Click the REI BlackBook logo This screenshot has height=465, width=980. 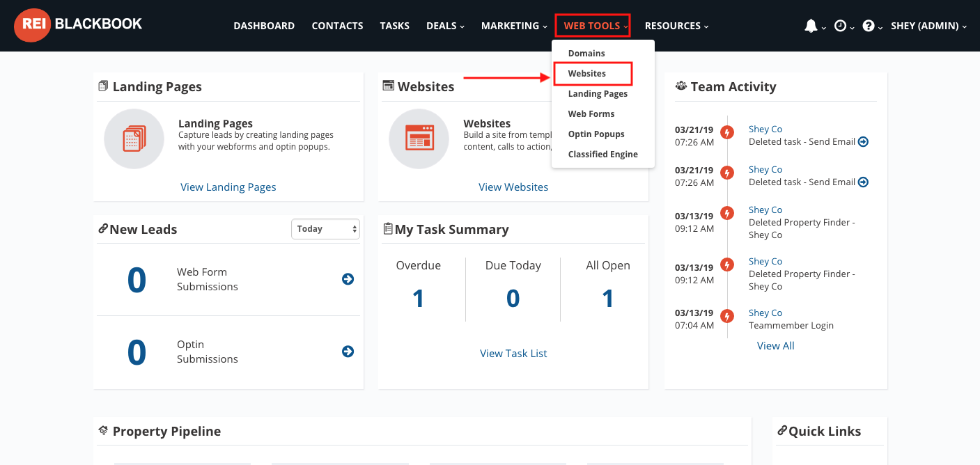click(x=78, y=25)
